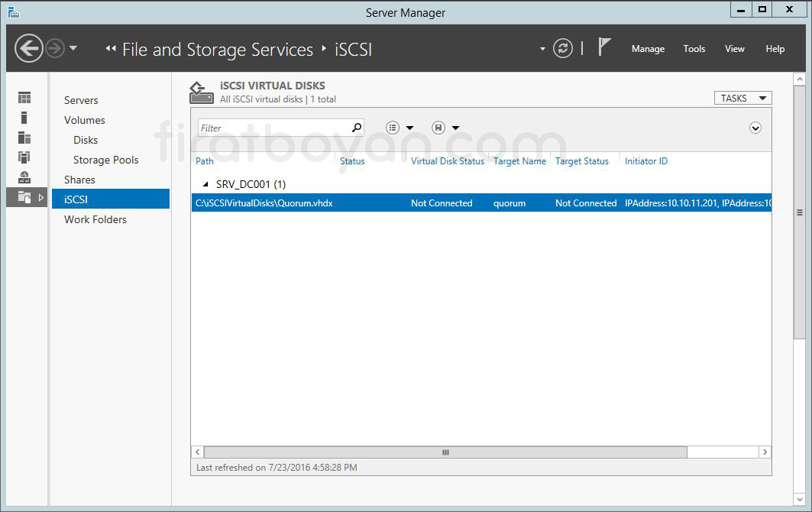
Task: Open the View menu
Action: 734,49
